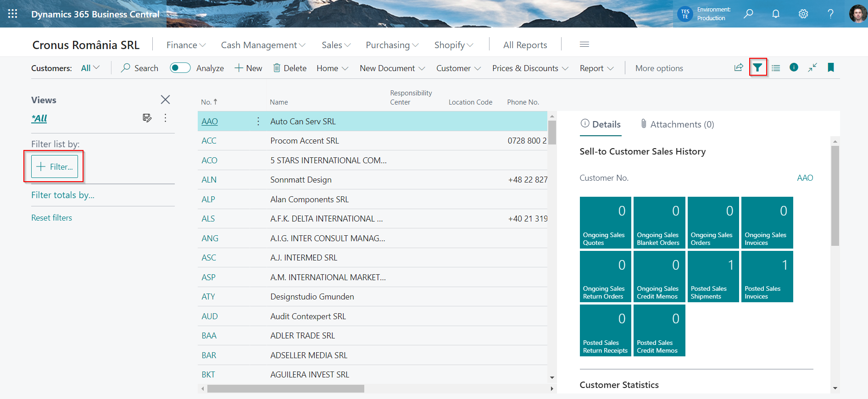Expand the Home action menu
This screenshot has height=399, width=868.
tap(333, 68)
